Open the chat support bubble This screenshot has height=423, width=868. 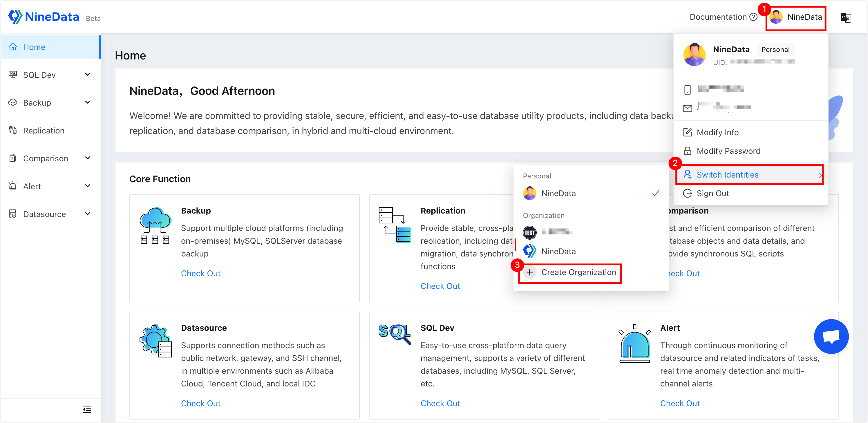coord(831,336)
